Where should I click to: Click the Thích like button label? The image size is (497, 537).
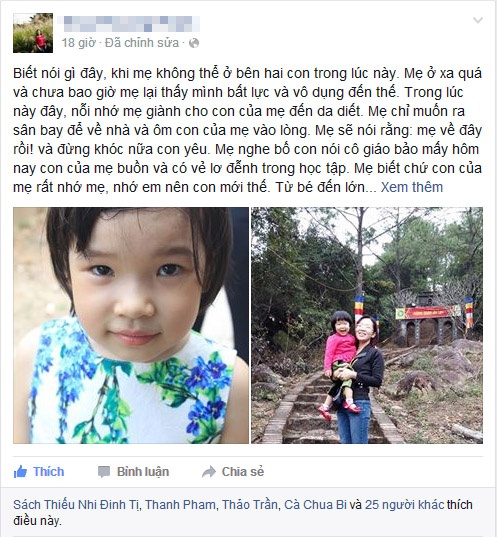48,472
